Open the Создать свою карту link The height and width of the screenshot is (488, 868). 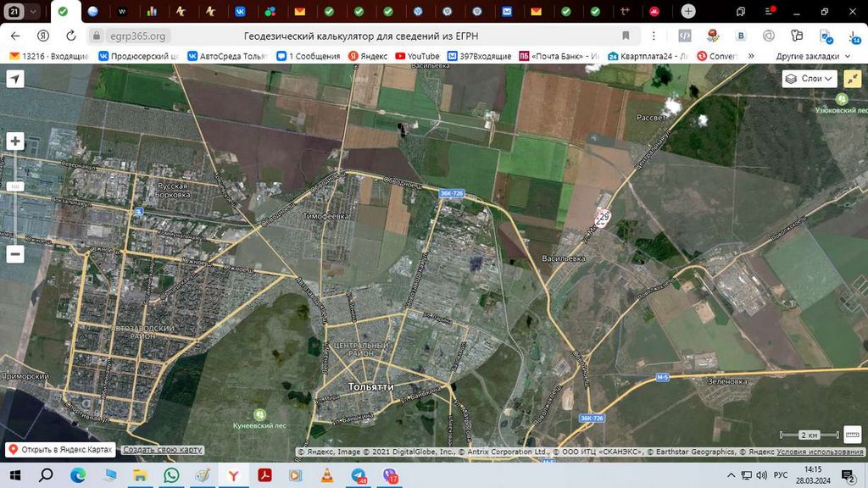point(162,450)
